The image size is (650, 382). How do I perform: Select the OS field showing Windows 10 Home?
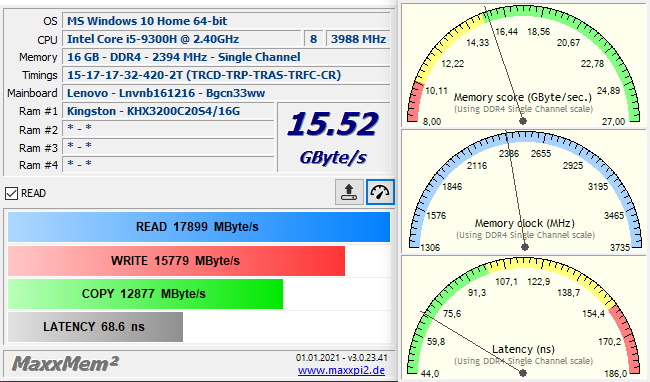pos(226,21)
